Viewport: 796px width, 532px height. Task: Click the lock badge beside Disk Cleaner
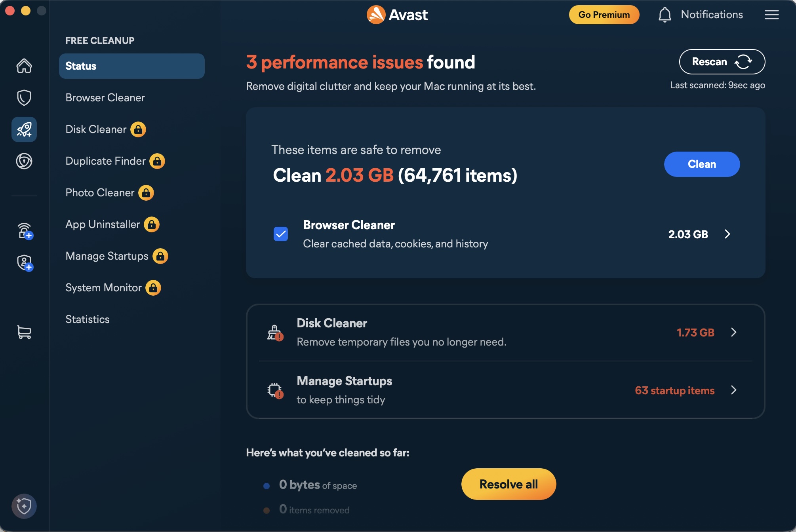(138, 129)
